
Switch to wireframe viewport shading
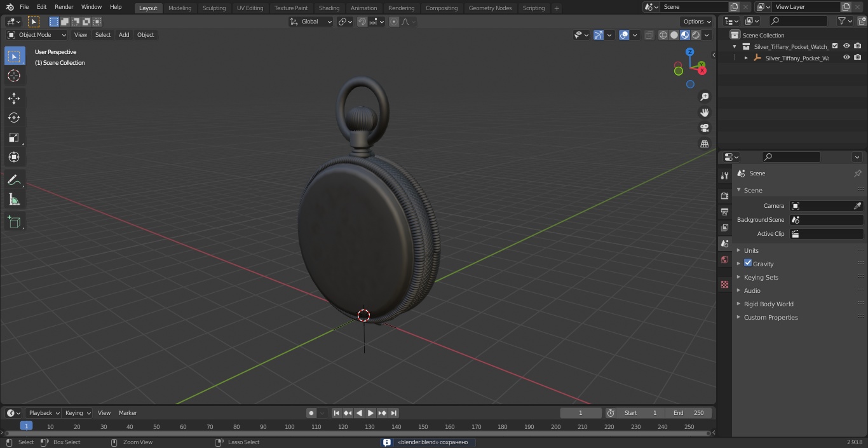pyautogui.click(x=663, y=35)
